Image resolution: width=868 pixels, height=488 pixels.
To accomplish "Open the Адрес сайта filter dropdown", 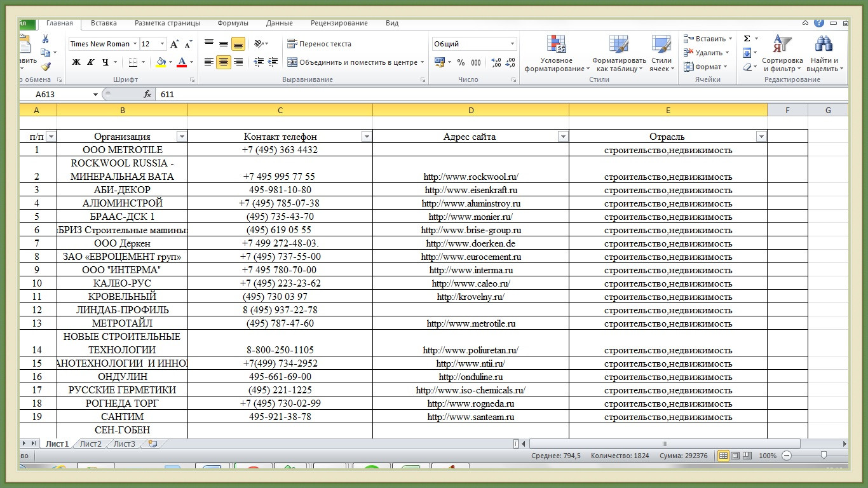I will 562,137.
